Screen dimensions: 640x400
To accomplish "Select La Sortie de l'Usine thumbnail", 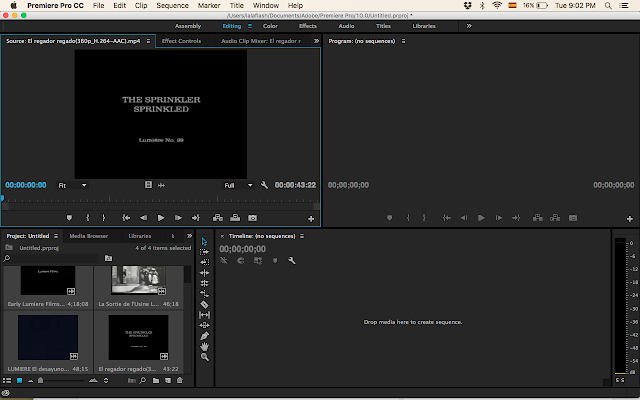I will [138, 280].
